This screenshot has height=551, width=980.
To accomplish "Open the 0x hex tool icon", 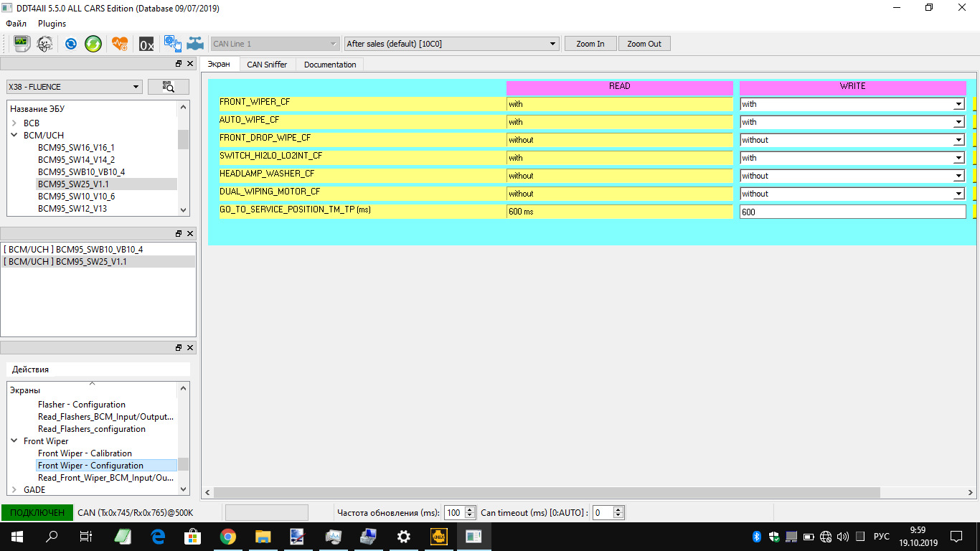I will pyautogui.click(x=146, y=44).
